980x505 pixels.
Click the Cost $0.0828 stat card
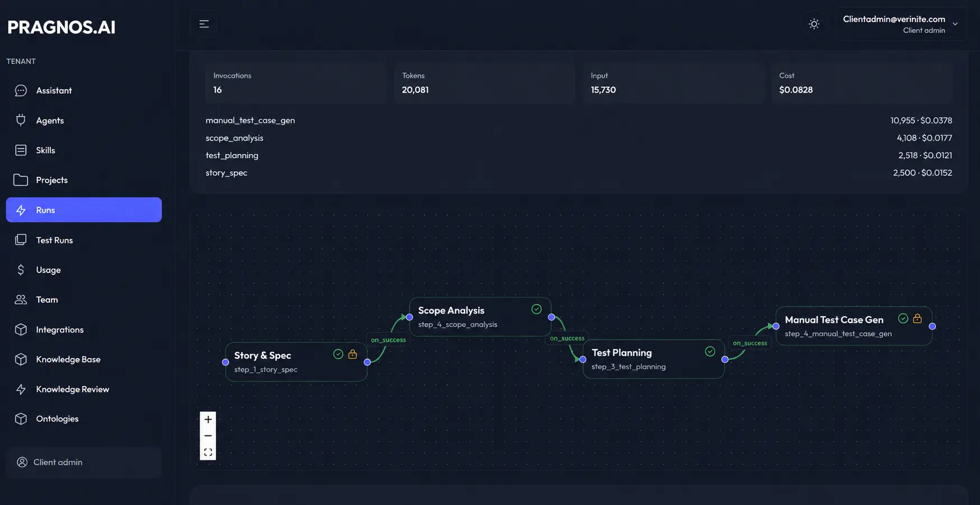tap(862, 82)
